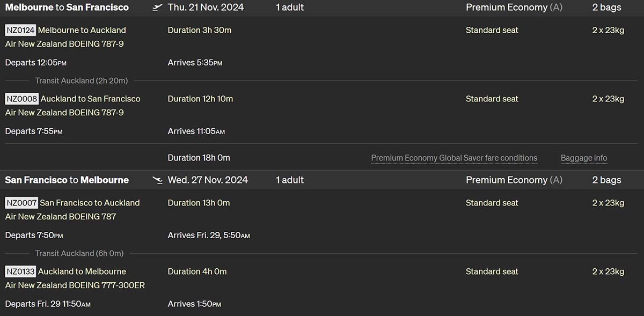
Task: Click the San Francisco to Melbourne heading
Action: pyautogui.click(x=67, y=180)
